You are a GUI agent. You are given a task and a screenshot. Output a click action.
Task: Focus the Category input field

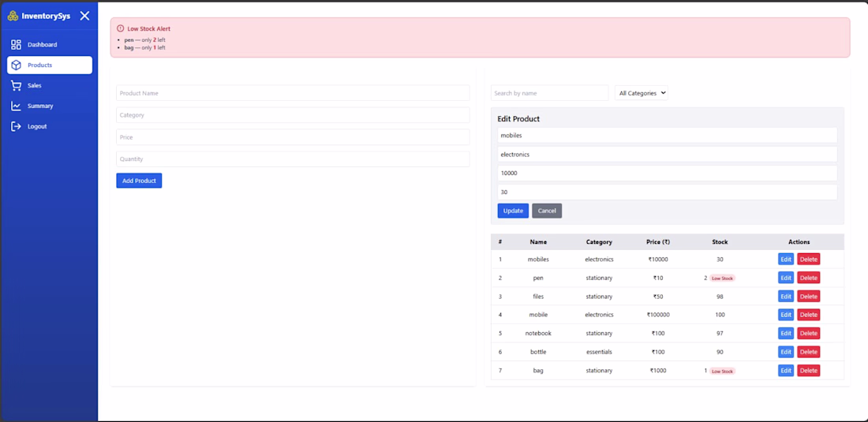pyautogui.click(x=293, y=115)
